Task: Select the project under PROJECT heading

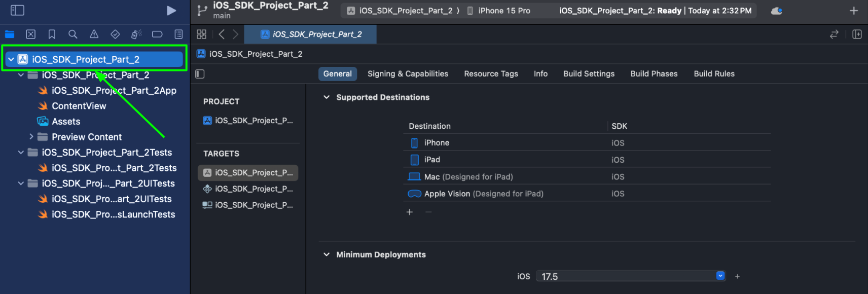Action: [x=248, y=121]
